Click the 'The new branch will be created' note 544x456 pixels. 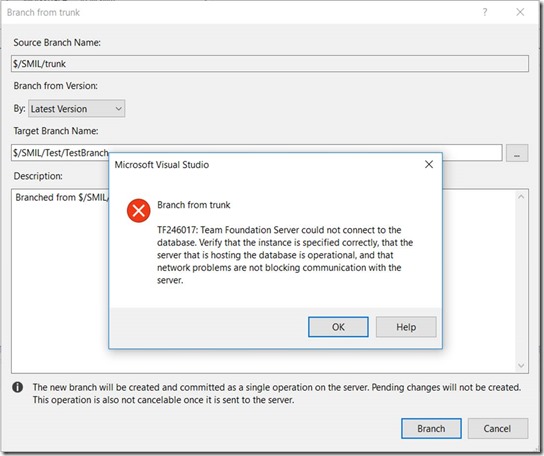tap(277, 393)
